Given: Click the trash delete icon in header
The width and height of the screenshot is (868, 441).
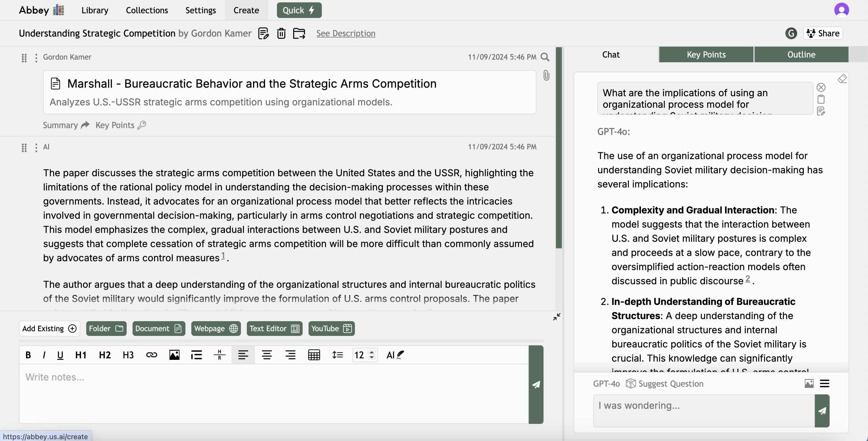Looking at the screenshot, I should click(x=281, y=33).
